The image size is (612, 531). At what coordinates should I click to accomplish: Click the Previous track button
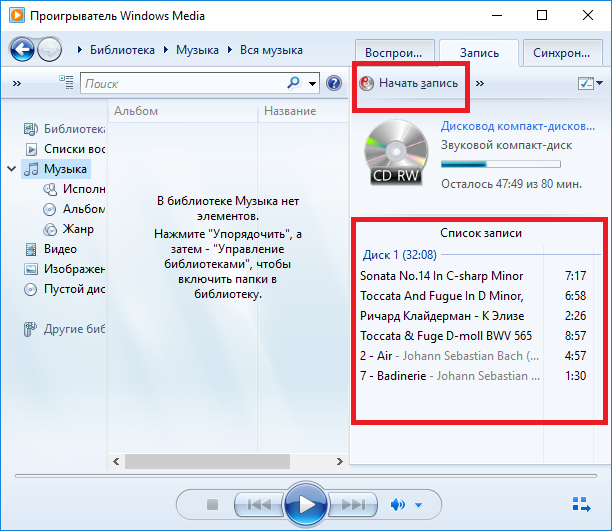(x=260, y=504)
